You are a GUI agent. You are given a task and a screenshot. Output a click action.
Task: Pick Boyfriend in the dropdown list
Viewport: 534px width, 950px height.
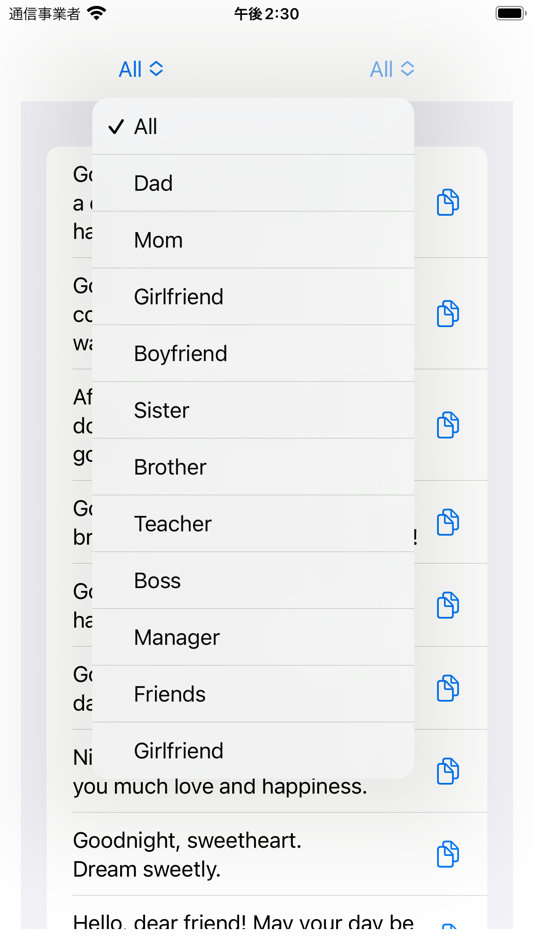253,353
